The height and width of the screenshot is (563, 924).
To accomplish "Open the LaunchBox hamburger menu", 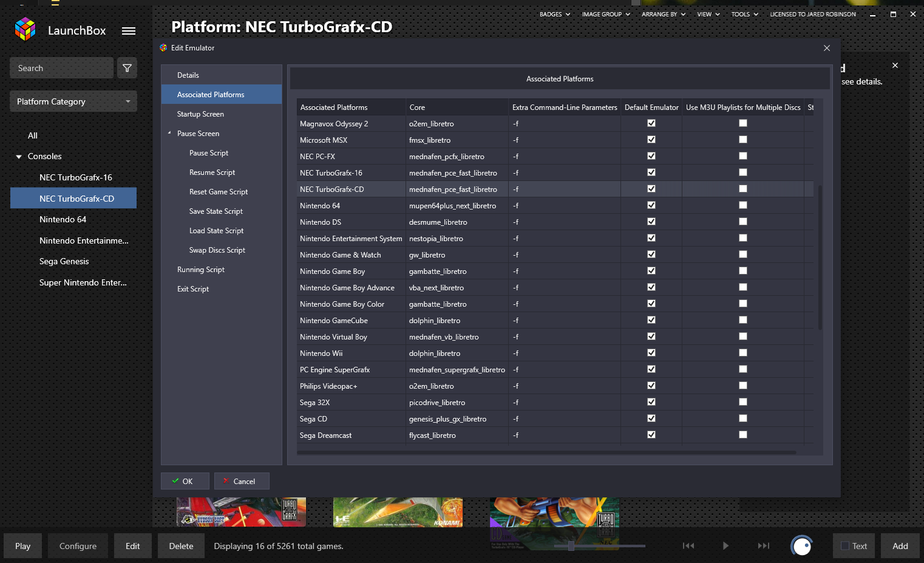I will coord(129,31).
